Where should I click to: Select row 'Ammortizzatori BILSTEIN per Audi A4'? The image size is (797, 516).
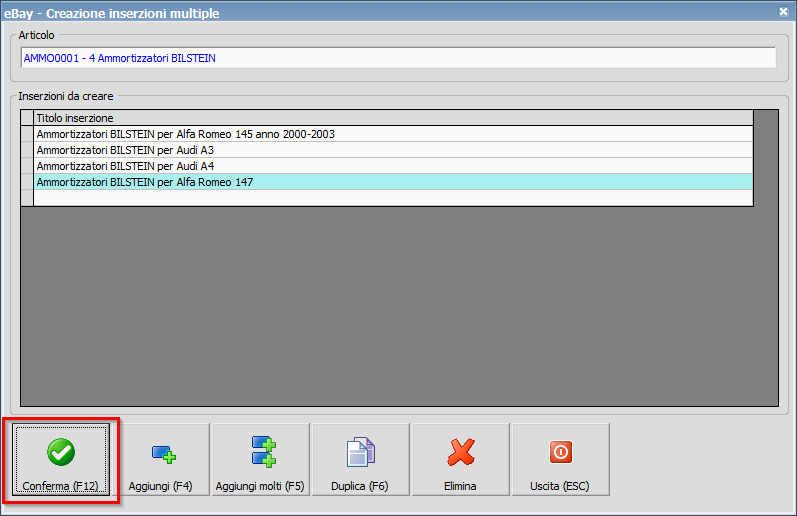[x=393, y=166]
